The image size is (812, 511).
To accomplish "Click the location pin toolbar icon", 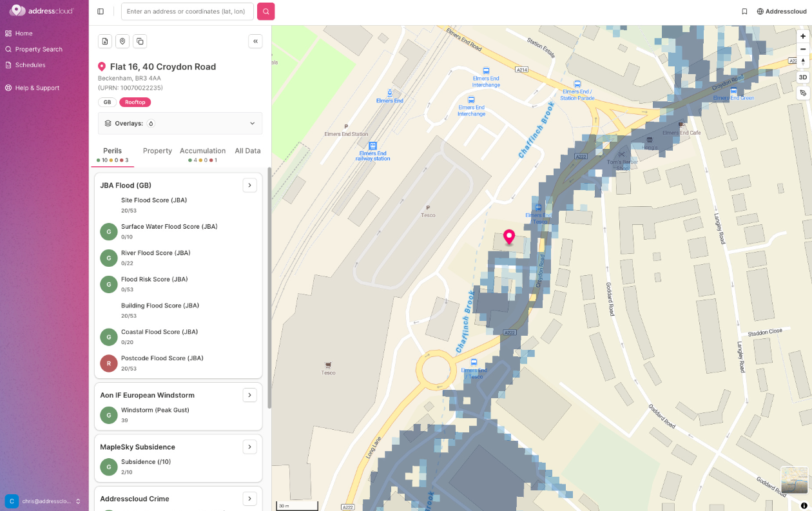I will pos(122,41).
